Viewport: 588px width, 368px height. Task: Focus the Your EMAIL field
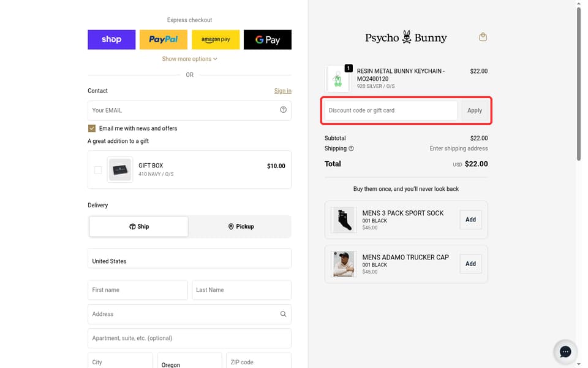(x=189, y=110)
